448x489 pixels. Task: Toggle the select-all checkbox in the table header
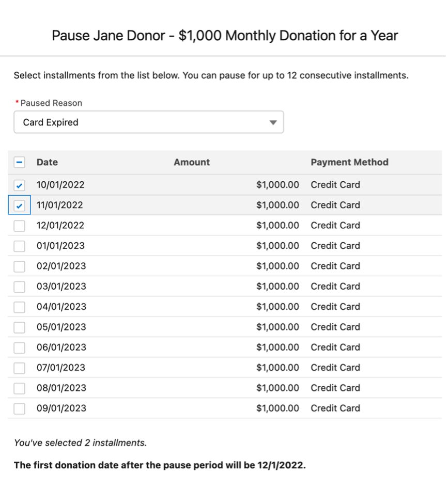(x=19, y=163)
